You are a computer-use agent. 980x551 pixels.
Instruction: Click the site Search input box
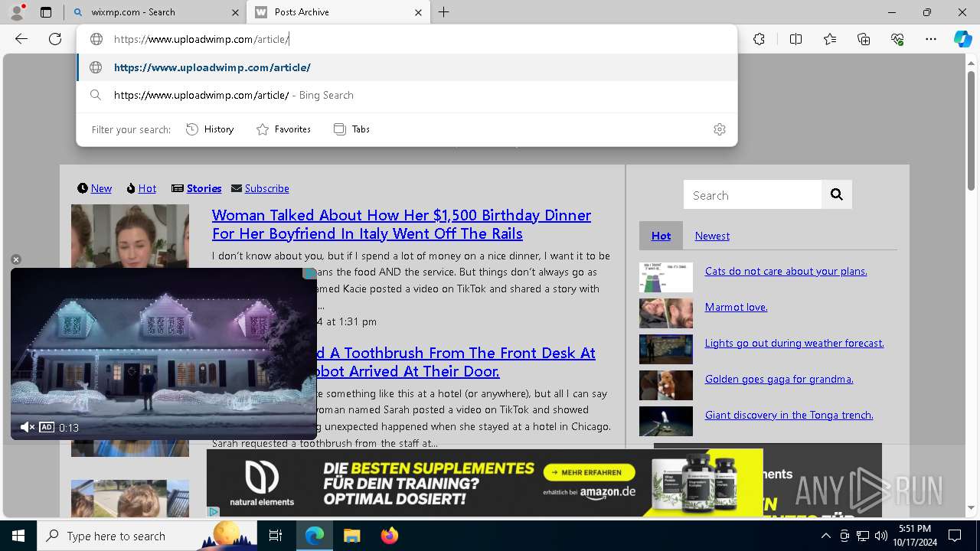(x=753, y=194)
